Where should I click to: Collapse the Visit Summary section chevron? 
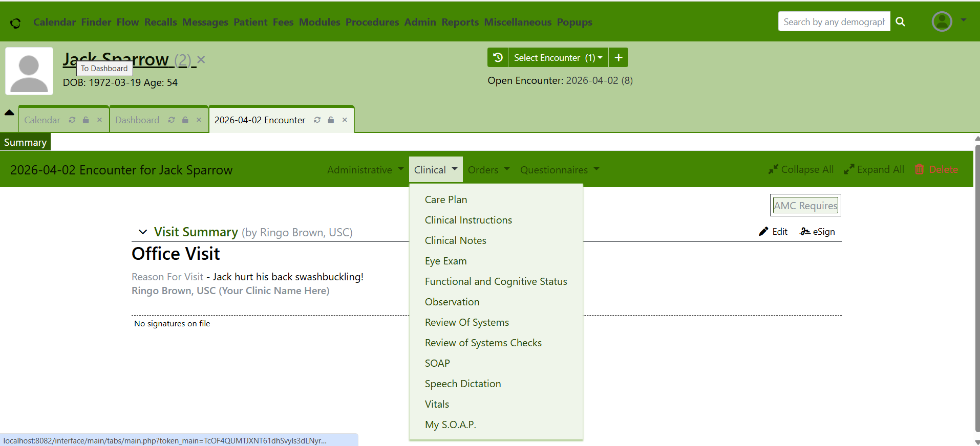pyautogui.click(x=143, y=232)
